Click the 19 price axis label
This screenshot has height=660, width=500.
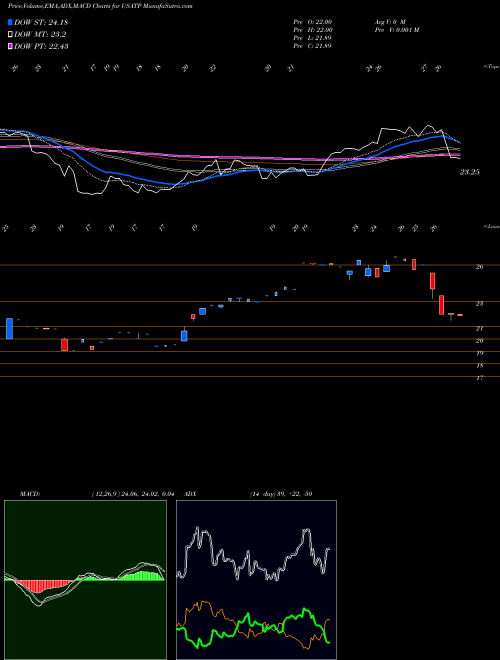pyautogui.click(x=479, y=353)
